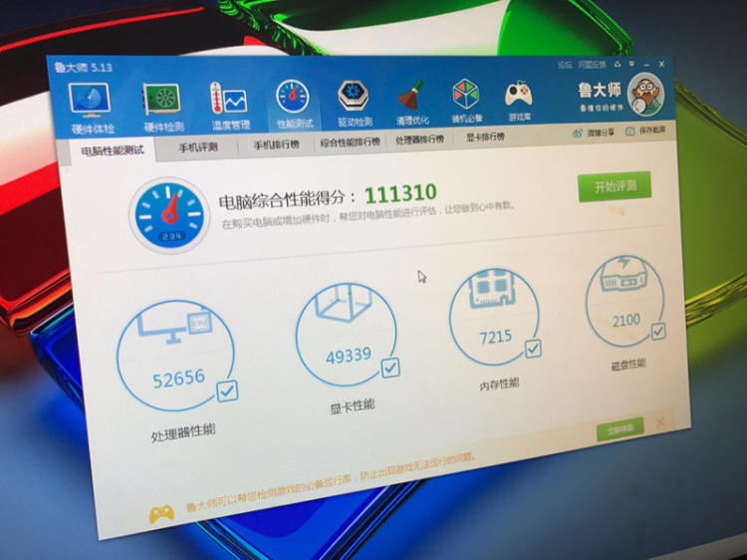
Task: Open the 装机必备 essential software cube icon
Action: (x=466, y=94)
